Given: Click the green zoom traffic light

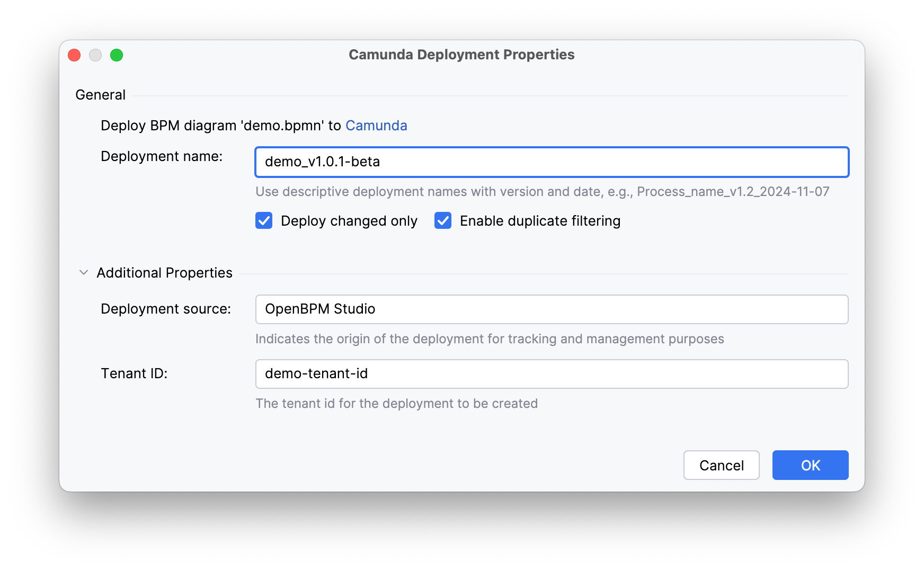Looking at the screenshot, I should point(117,55).
